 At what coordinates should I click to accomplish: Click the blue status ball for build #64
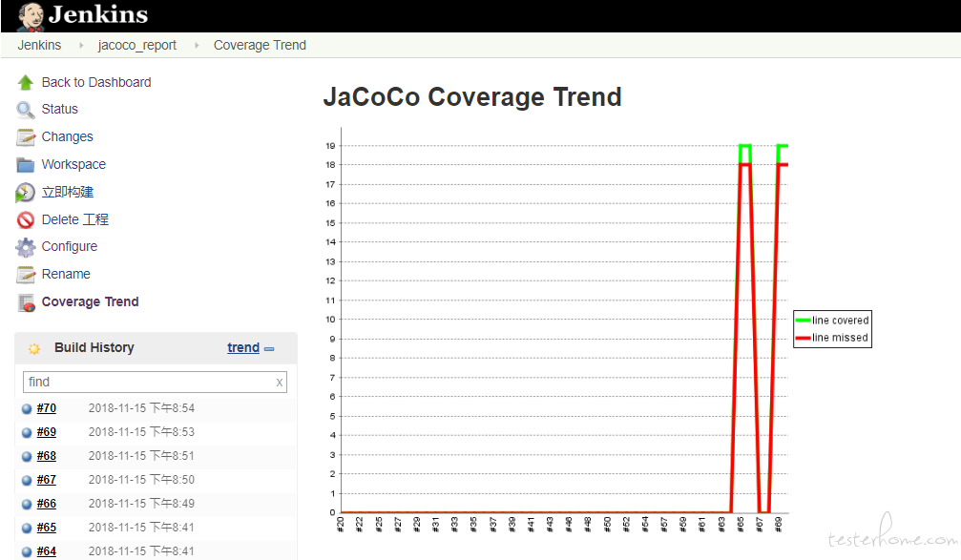pos(27,552)
